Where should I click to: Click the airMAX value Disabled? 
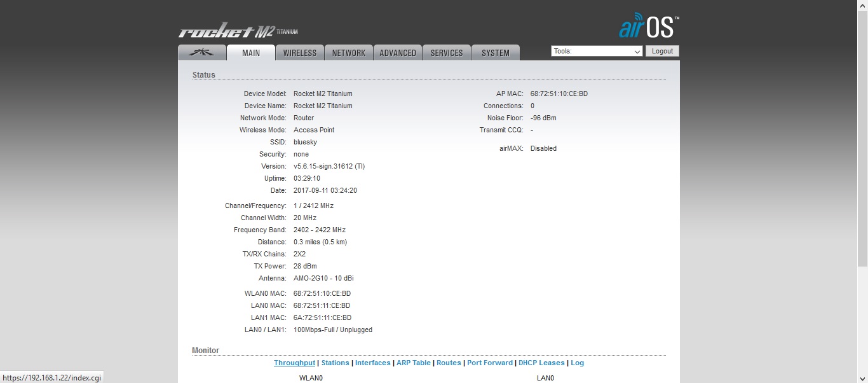(543, 148)
